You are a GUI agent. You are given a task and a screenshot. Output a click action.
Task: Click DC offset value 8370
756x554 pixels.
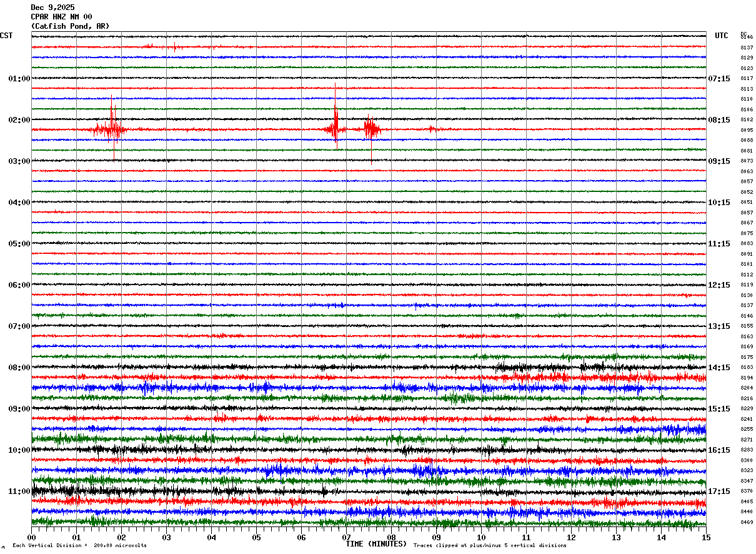tap(747, 491)
